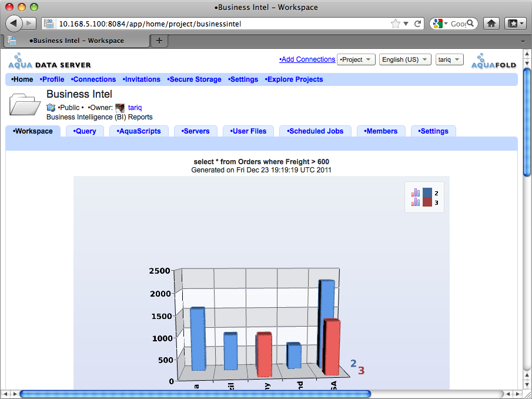Viewport: 532px width, 399px height.
Task: Click chart icon beside legend series 3
Action: click(x=416, y=202)
